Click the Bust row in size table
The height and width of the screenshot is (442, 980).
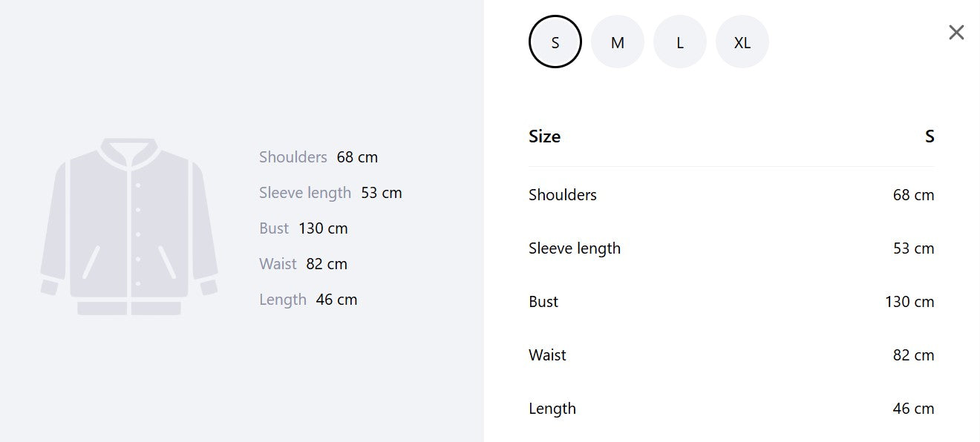coord(731,302)
